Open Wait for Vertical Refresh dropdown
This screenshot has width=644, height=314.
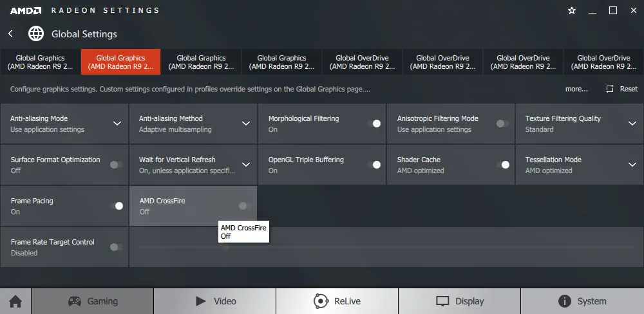tap(246, 165)
